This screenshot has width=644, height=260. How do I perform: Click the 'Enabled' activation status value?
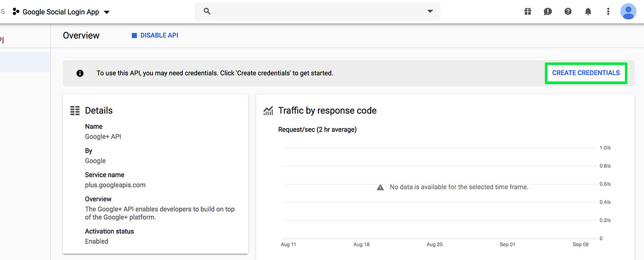pos(97,241)
